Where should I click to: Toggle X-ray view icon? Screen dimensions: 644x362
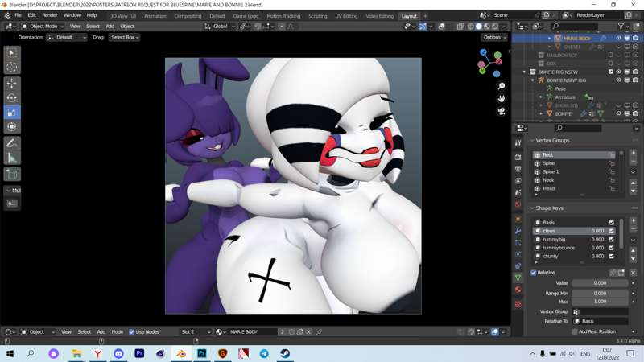click(x=460, y=27)
